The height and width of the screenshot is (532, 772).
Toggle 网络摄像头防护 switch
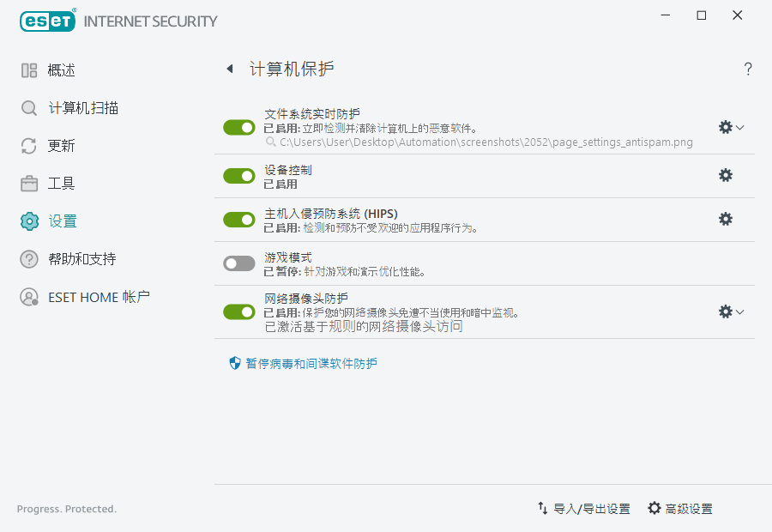point(239,311)
